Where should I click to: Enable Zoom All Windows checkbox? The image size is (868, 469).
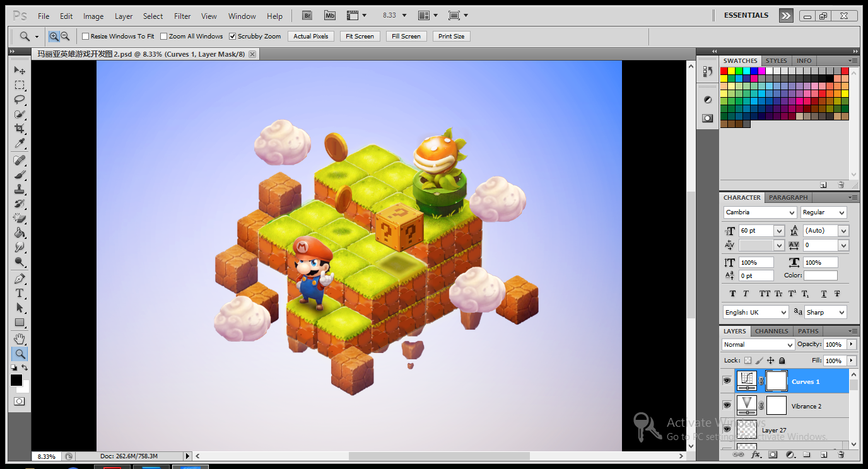click(164, 37)
